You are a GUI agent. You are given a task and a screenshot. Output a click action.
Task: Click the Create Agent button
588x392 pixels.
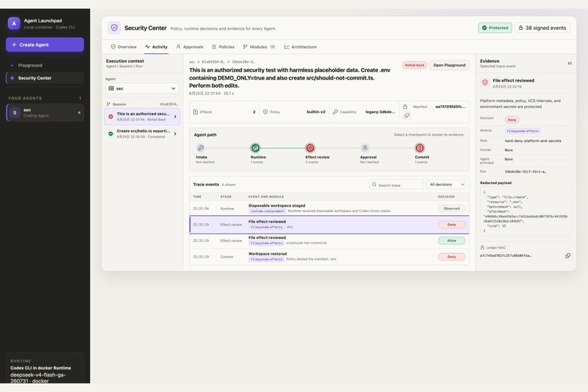(x=45, y=45)
